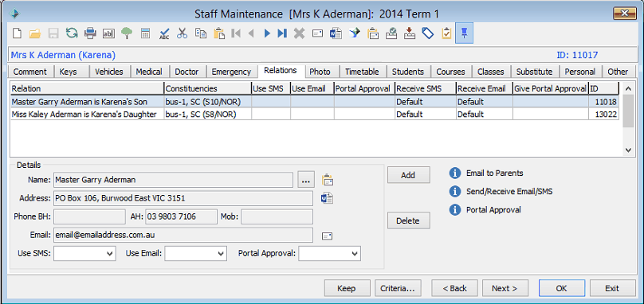Open the Portal Approval info icon
The height and width of the screenshot is (304, 644).
pyautogui.click(x=454, y=209)
